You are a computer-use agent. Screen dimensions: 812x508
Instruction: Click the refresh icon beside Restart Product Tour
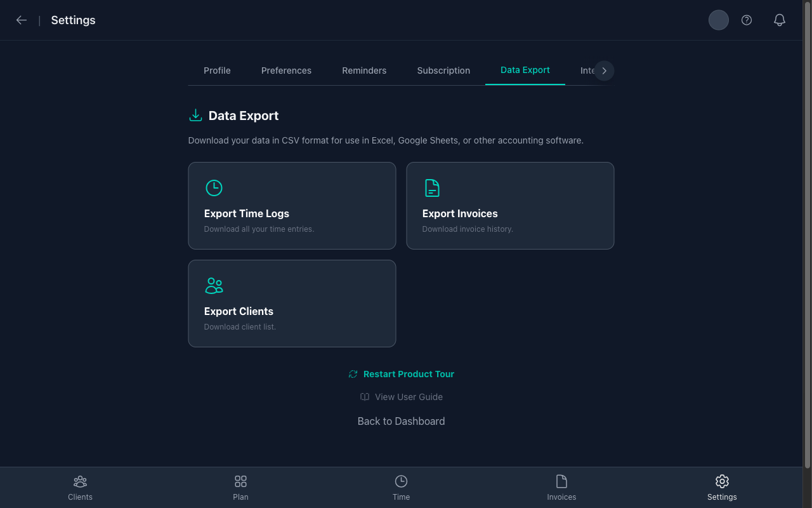(x=353, y=374)
